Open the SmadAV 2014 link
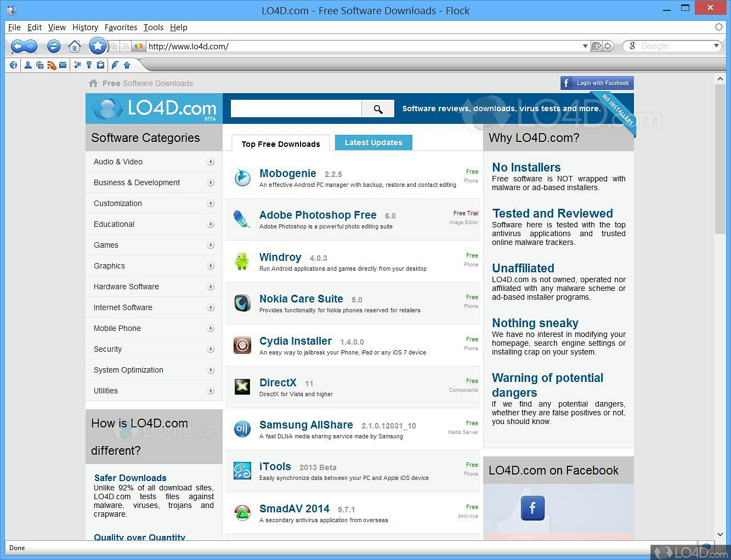This screenshot has width=731, height=560. (x=294, y=508)
